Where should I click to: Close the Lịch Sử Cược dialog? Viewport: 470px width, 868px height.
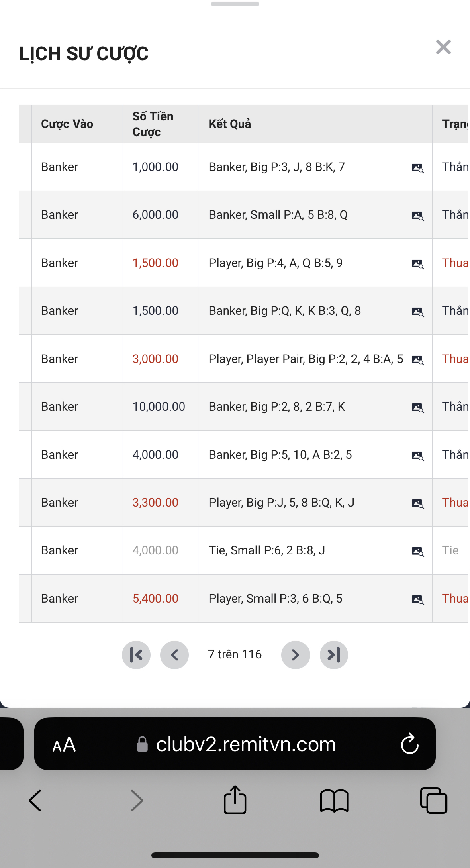point(443,47)
